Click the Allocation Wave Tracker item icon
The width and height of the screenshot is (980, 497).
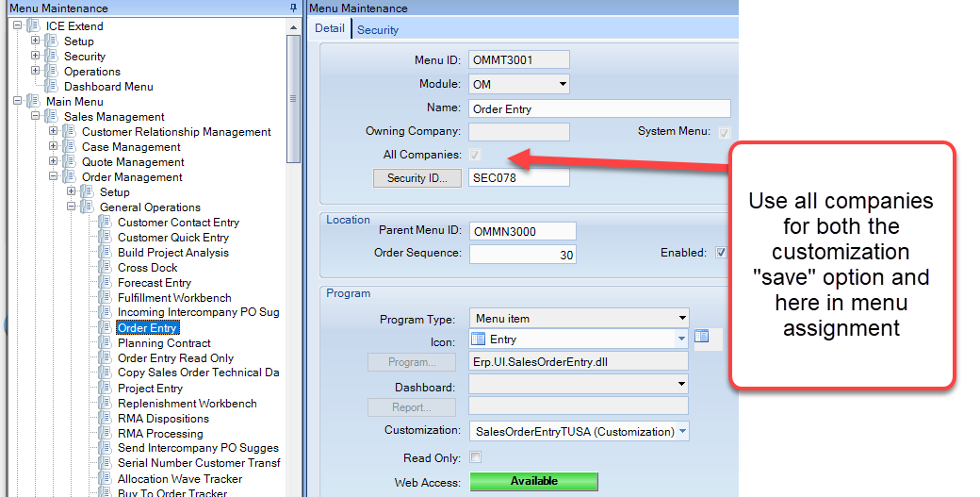(x=106, y=479)
